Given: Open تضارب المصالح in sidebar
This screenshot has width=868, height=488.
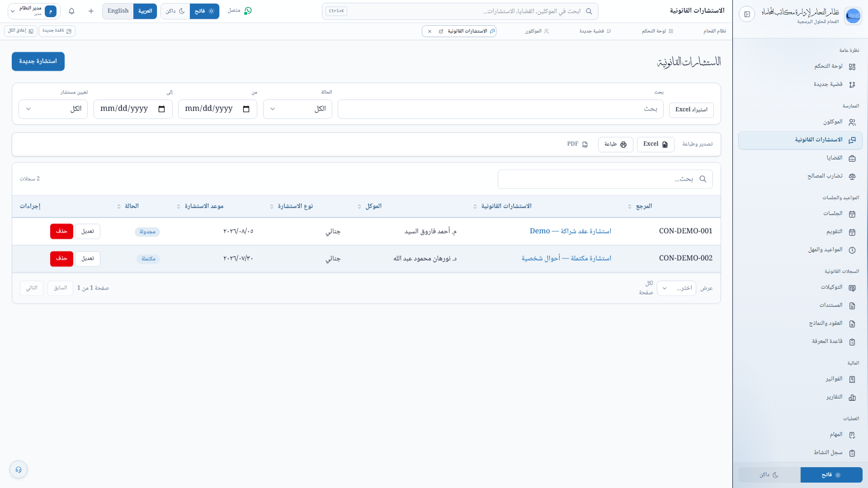Looking at the screenshot, I should [800, 176].
